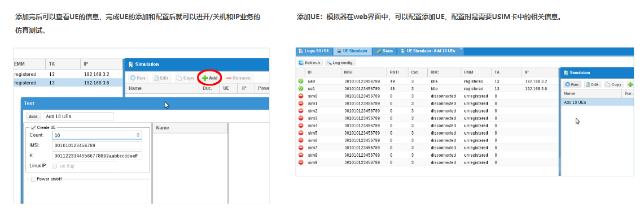
Task: Click the red status icon for sim3
Action: click(x=301, y=118)
